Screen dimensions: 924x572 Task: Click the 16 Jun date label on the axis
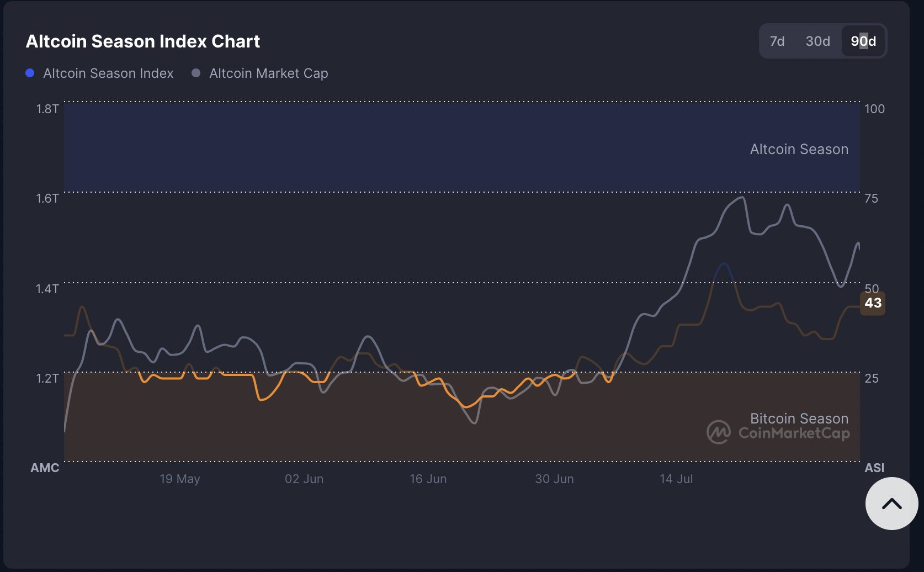click(429, 479)
